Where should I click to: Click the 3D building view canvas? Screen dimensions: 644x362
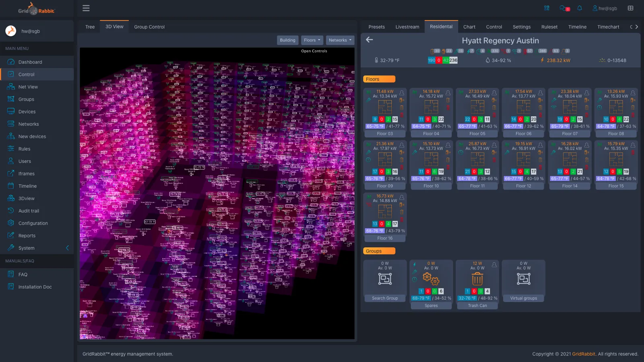click(x=217, y=193)
